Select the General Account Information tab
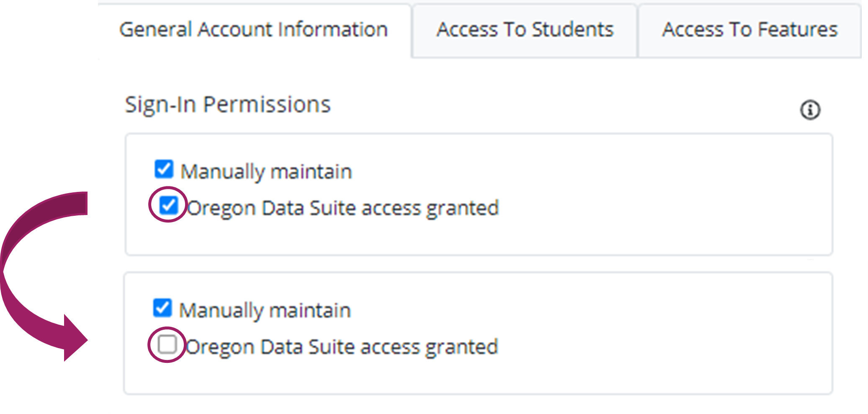Viewport: 868px width, 414px height. [x=253, y=29]
